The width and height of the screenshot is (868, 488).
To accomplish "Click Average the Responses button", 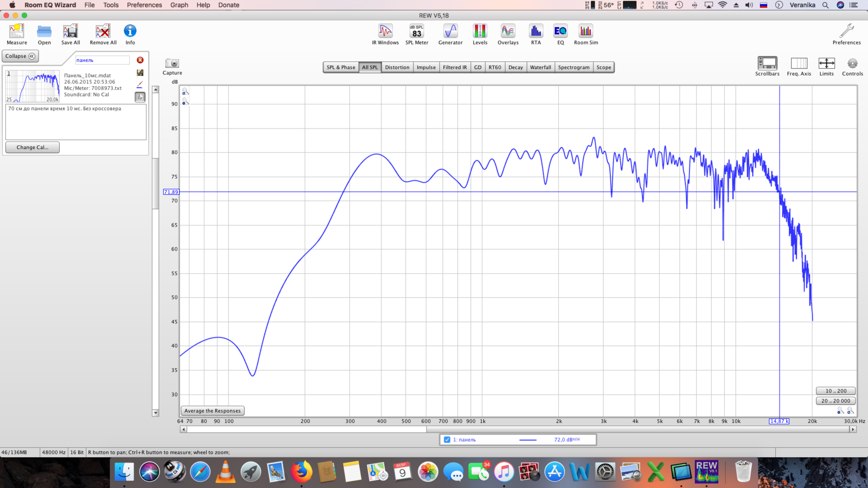I will coord(212,410).
